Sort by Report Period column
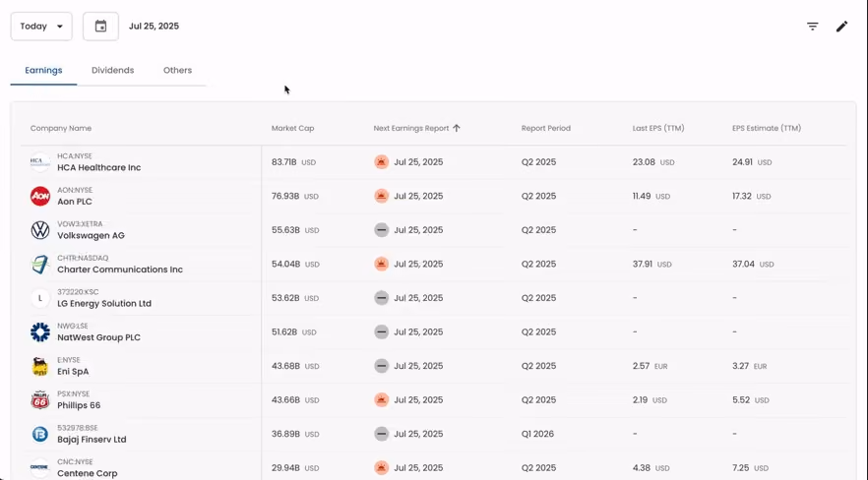 point(546,128)
